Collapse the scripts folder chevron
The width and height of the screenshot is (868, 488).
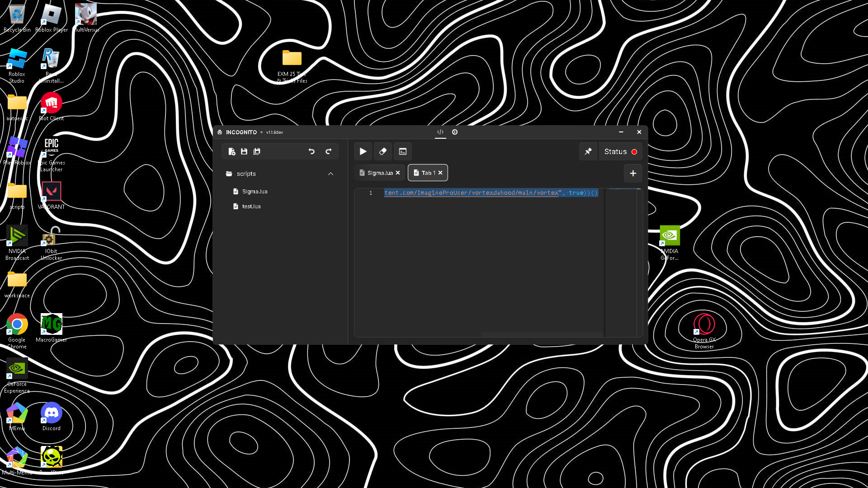[x=330, y=174]
